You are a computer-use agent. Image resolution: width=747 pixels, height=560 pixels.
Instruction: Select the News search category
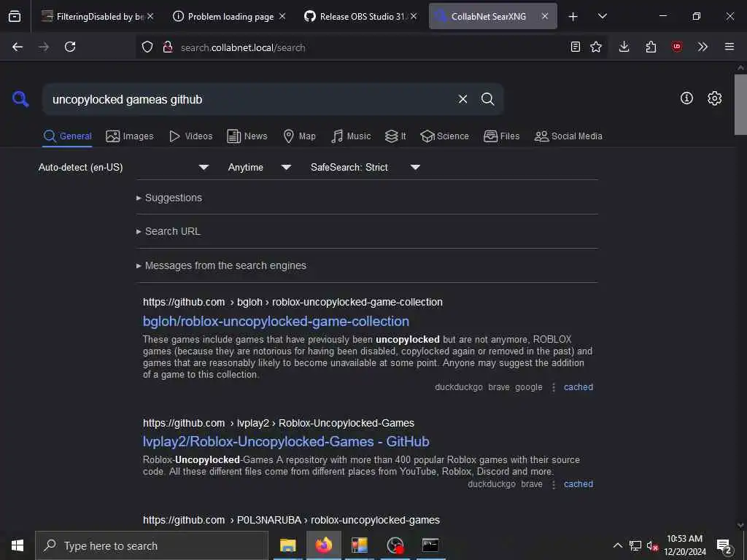[x=247, y=136]
